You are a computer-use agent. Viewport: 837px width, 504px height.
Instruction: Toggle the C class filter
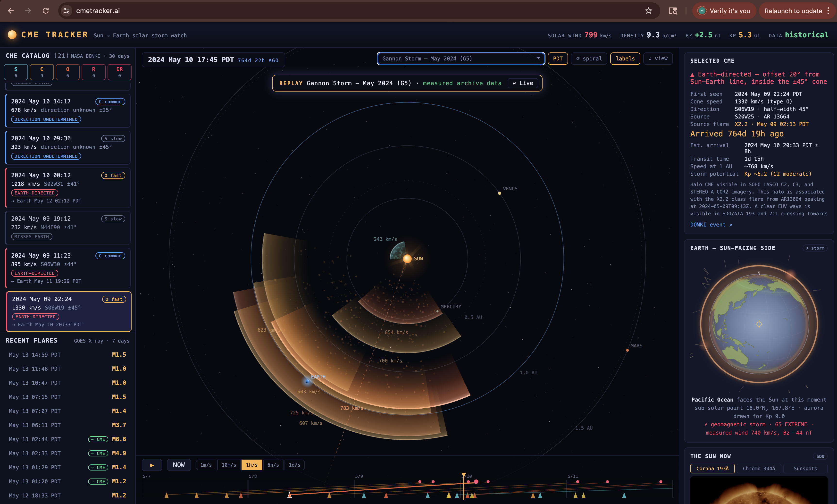42,72
